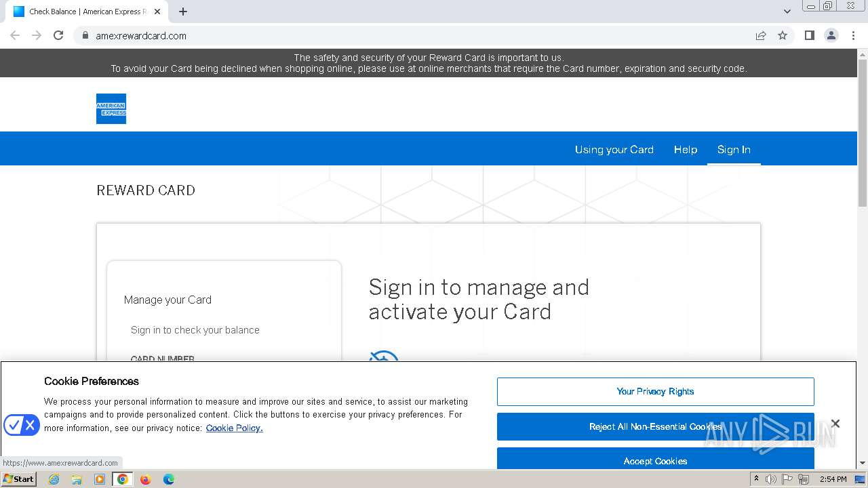Go back to previous page
Screen dimensions: 868x488
tap(15, 35)
